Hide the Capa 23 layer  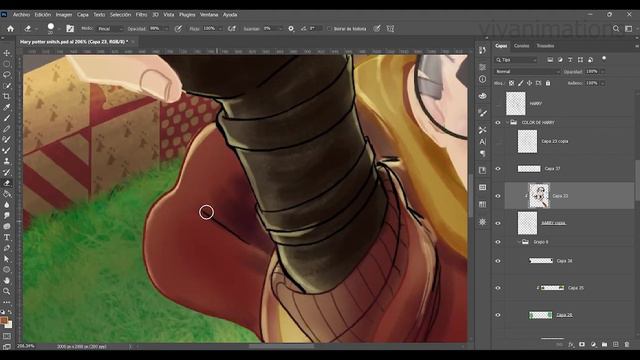click(498, 196)
